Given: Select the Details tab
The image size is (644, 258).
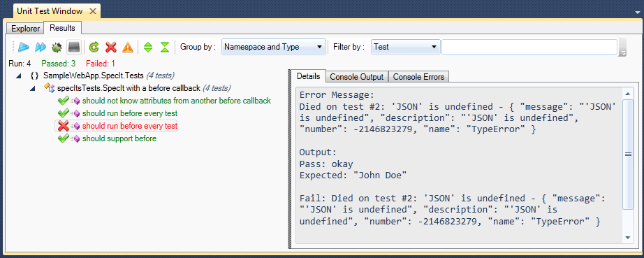Looking at the screenshot, I should [x=309, y=76].
